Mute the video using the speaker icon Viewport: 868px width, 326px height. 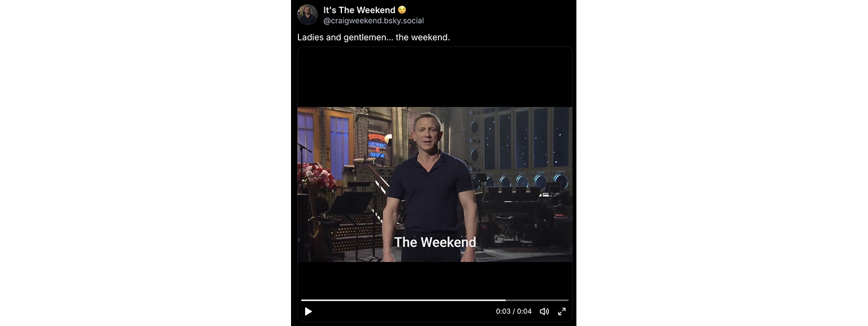click(544, 311)
